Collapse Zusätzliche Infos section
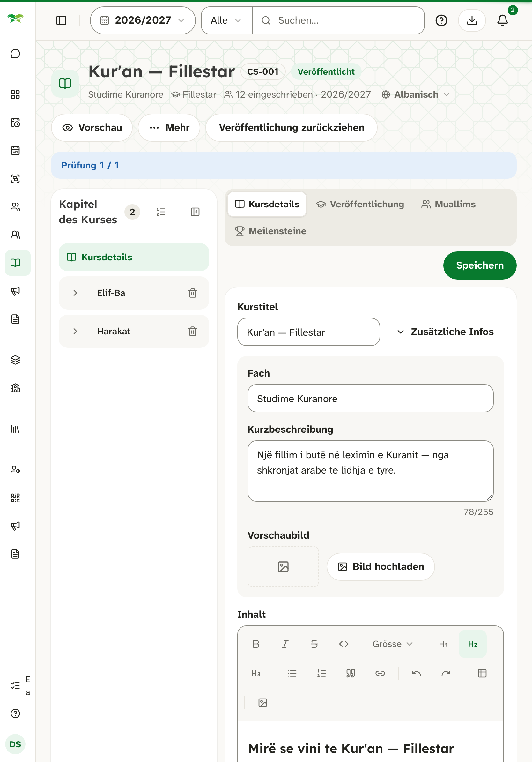Viewport: 532px width, 762px height. [445, 332]
